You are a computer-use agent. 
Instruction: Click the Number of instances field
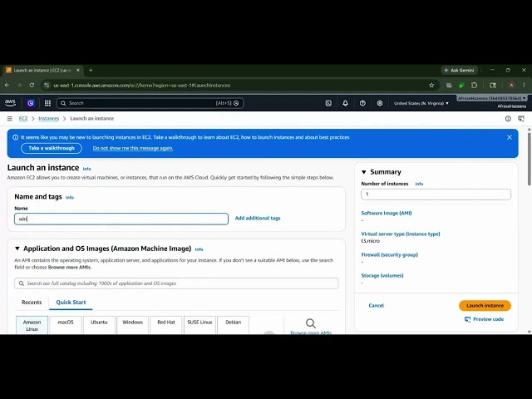point(436,195)
